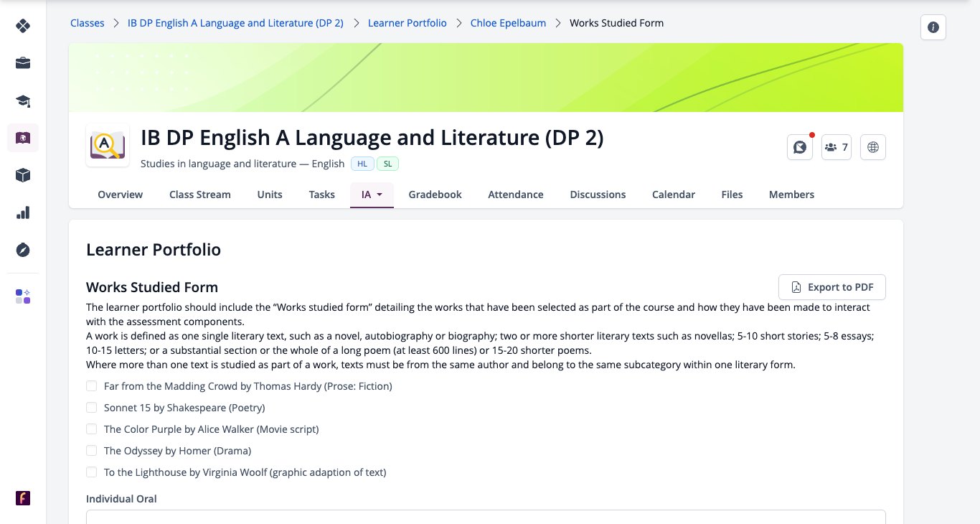Tick the Sonnet 15 by Shakespeare checkbox
980x524 pixels.
point(91,408)
